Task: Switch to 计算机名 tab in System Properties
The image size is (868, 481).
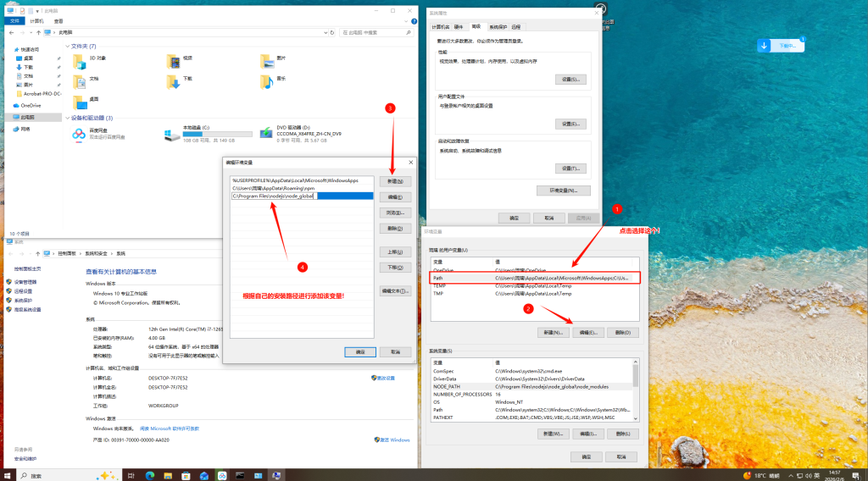Action: pos(441,27)
